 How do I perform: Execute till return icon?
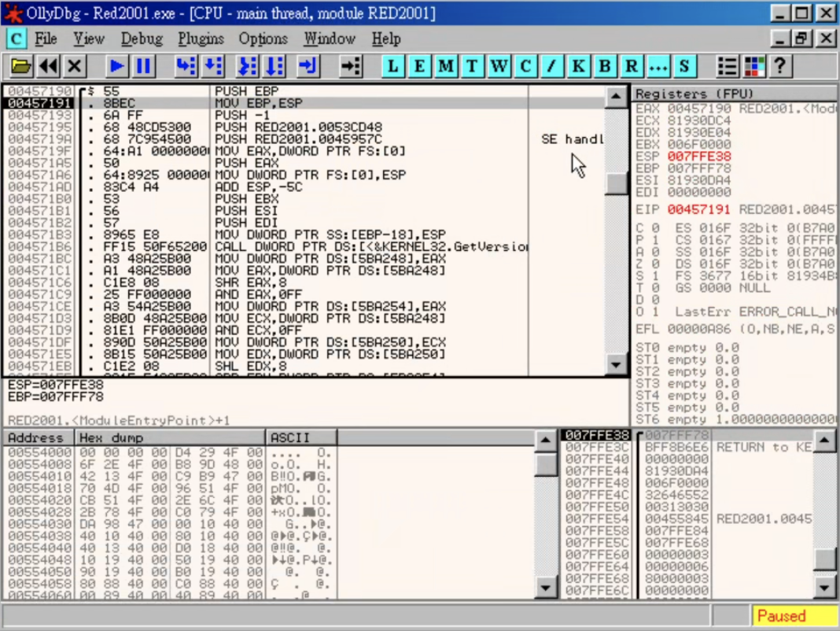click(308, 66)
